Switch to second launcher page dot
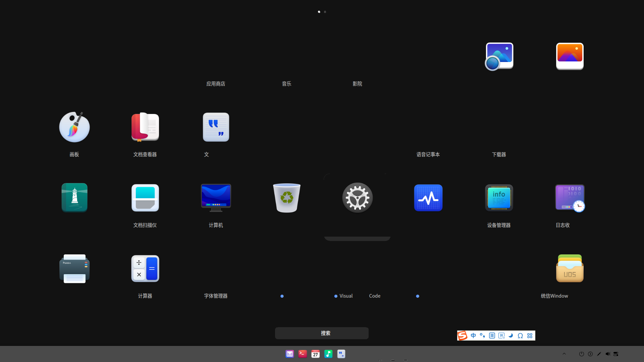 (325, 12)
